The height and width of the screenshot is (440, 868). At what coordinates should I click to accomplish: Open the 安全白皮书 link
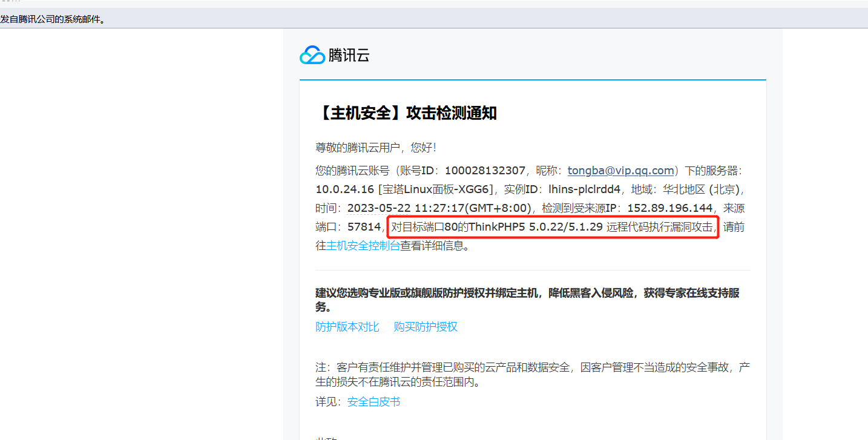373,402
